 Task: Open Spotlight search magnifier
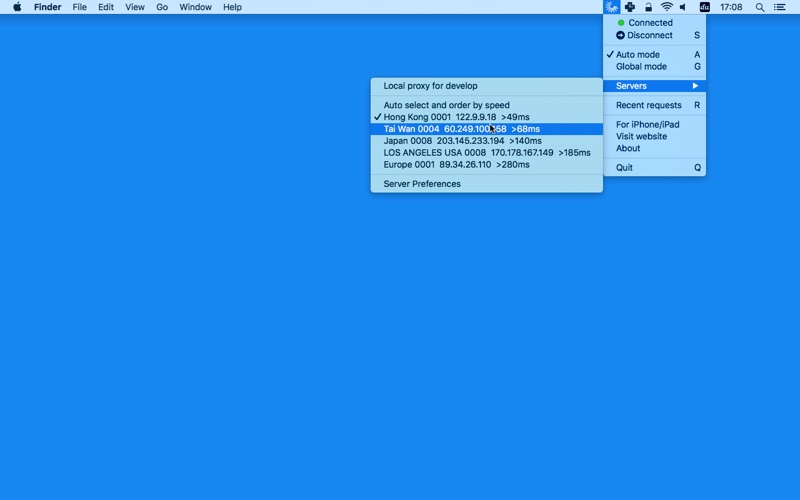click(760, 7)
